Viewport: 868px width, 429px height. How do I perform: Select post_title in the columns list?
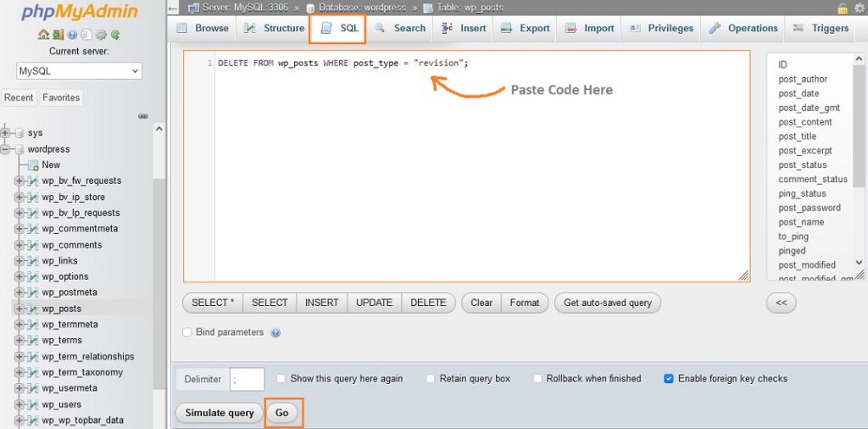click(797, 136)
